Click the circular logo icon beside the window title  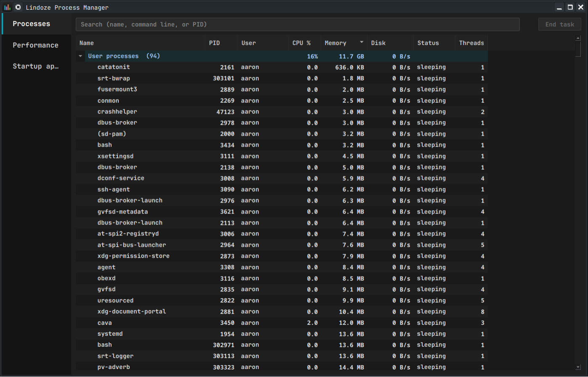click(x=18, y=7)
